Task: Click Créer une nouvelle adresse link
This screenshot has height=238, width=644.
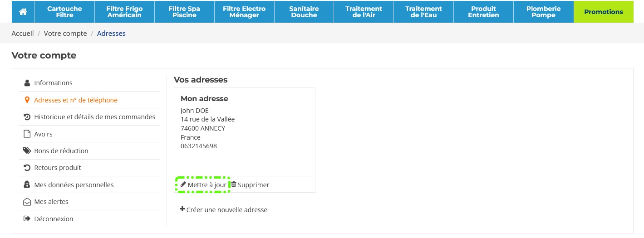Action: click(x=226, y=210)
